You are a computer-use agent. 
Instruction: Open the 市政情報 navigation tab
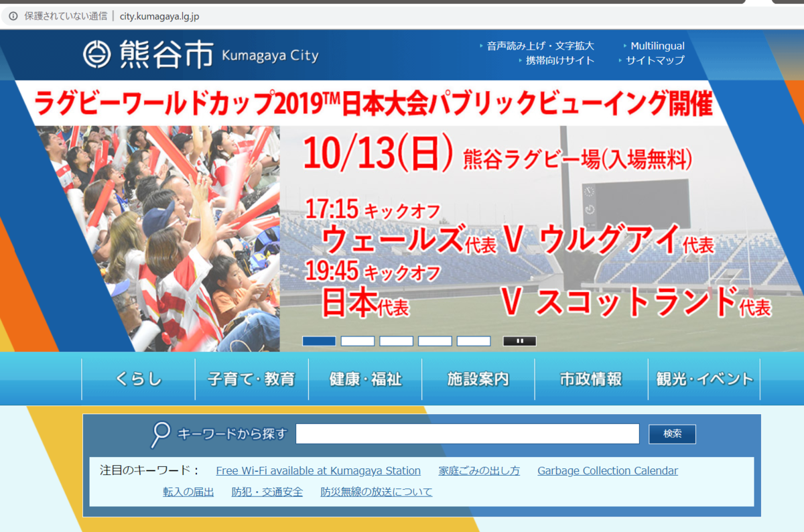pyautogui.click(x=592, y=379)
